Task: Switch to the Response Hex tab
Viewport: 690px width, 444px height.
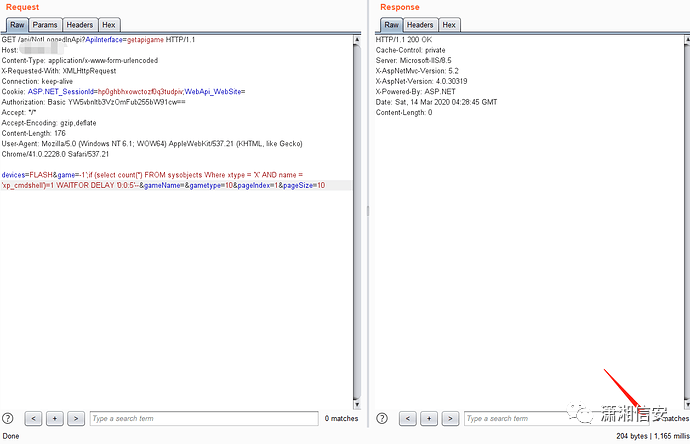Action: pyautogui.click(x=449, y=25)
